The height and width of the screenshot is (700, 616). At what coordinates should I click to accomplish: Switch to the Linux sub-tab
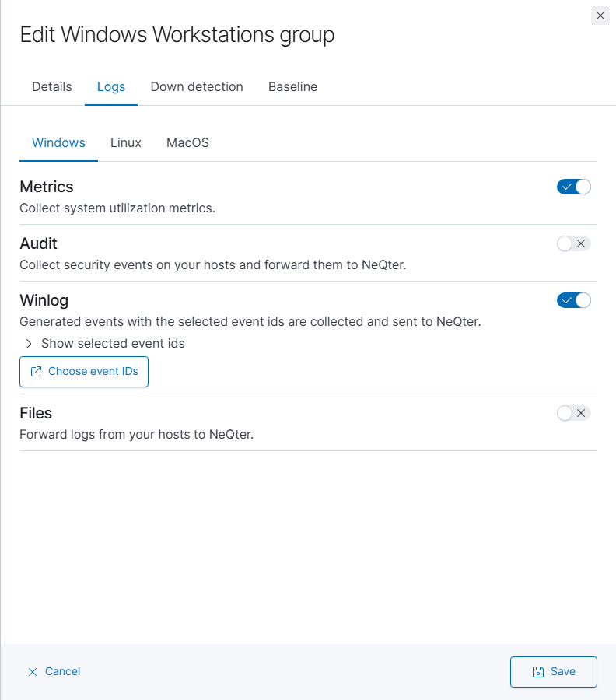pos(126,143)
